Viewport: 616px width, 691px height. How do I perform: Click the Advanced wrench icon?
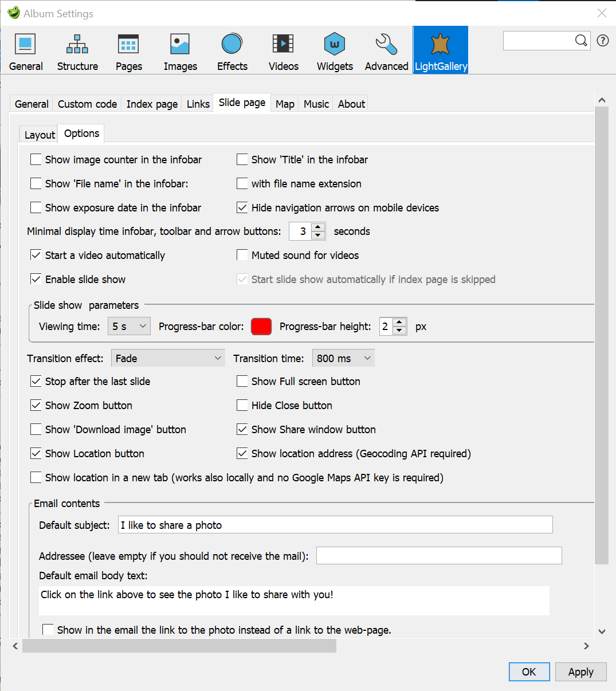point(386,50)
